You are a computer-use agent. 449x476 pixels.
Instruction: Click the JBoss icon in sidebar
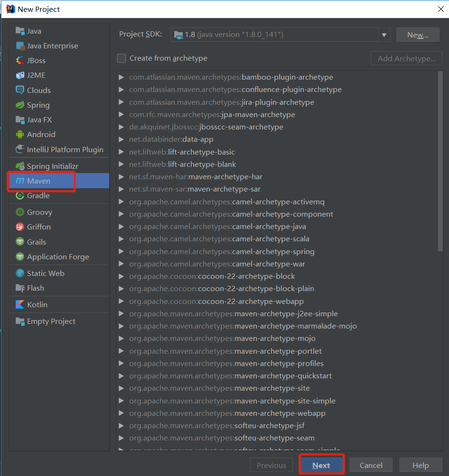[x=20, y=60]
